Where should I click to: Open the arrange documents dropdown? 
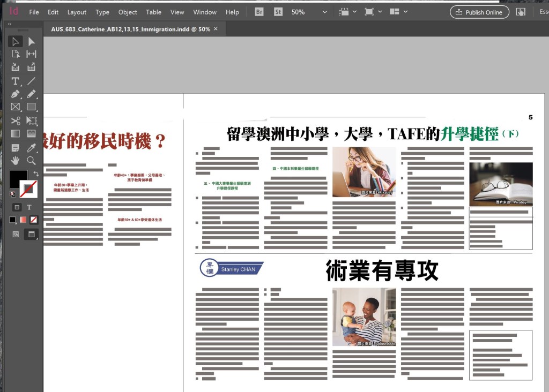click(x=406, y=12)
